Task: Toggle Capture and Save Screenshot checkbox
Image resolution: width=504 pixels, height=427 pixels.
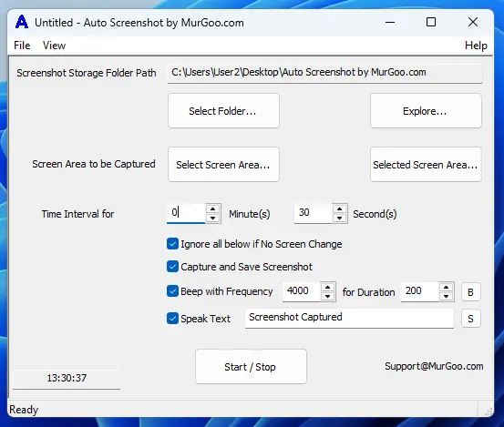Action: point(172,267)
